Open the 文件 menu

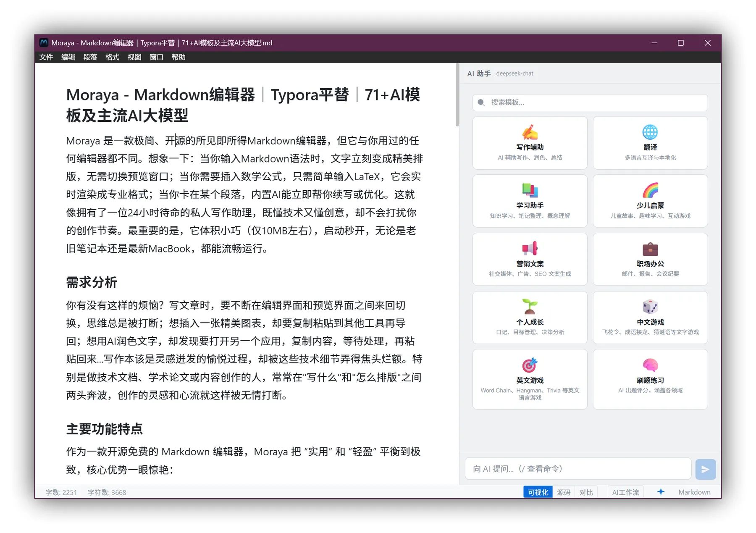tap(46, 57)
